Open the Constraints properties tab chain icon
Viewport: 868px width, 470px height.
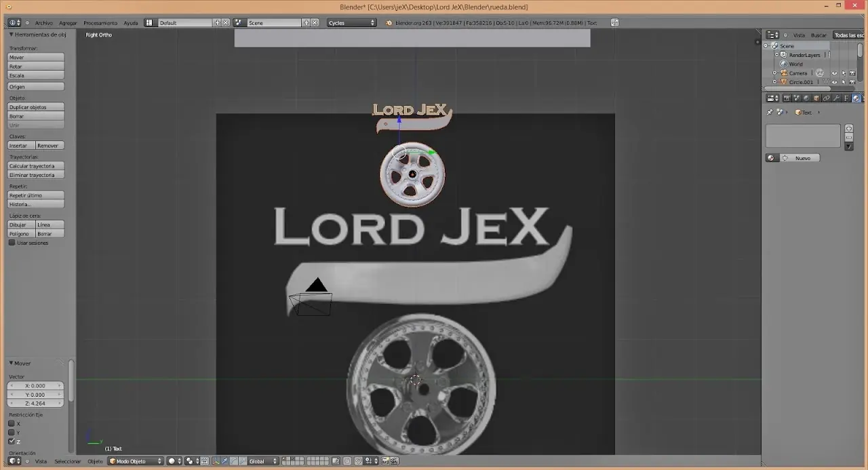[x=826, y=98]
